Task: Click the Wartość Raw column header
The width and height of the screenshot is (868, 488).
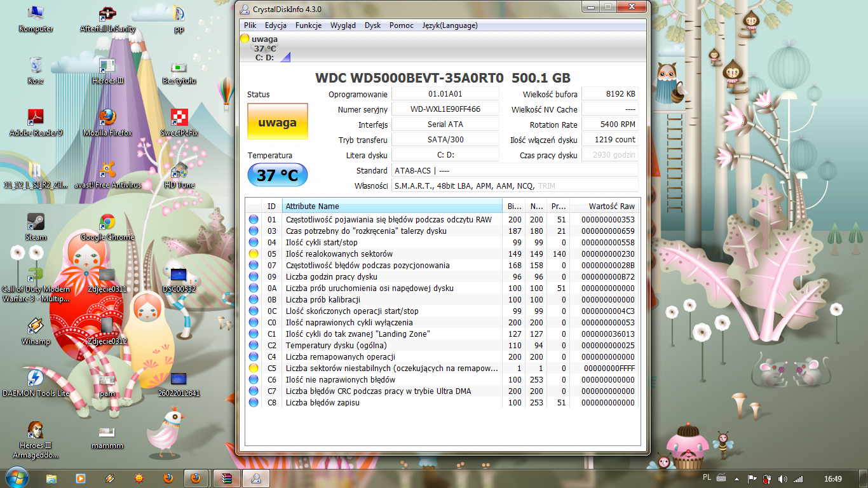Action: tap(604, 206)
